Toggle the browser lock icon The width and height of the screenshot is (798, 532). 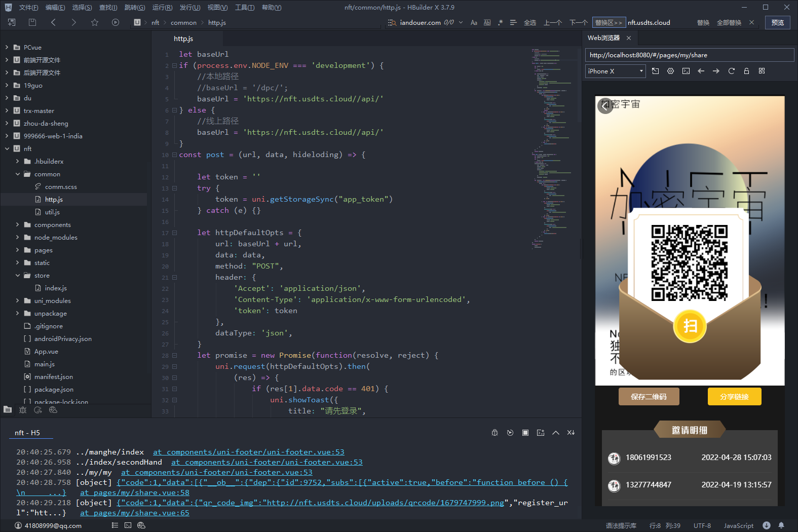coord(746,71)
